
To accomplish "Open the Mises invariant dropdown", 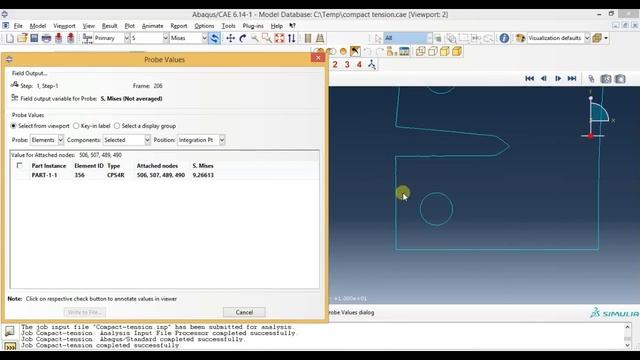I will point(189,38).
